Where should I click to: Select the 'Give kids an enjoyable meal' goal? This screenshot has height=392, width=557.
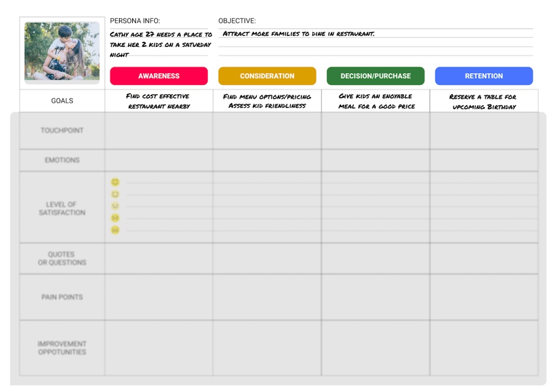(376, 101)
